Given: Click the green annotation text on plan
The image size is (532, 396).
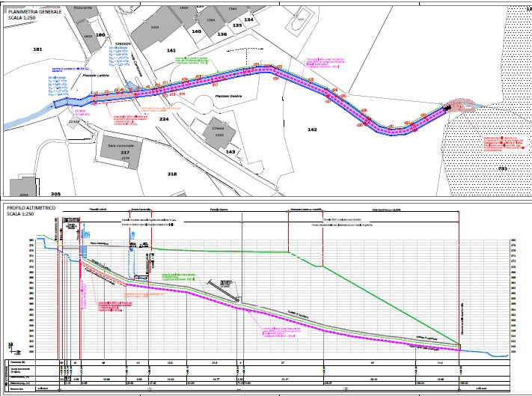Looking at the screenshot, I should coord(197,61).
